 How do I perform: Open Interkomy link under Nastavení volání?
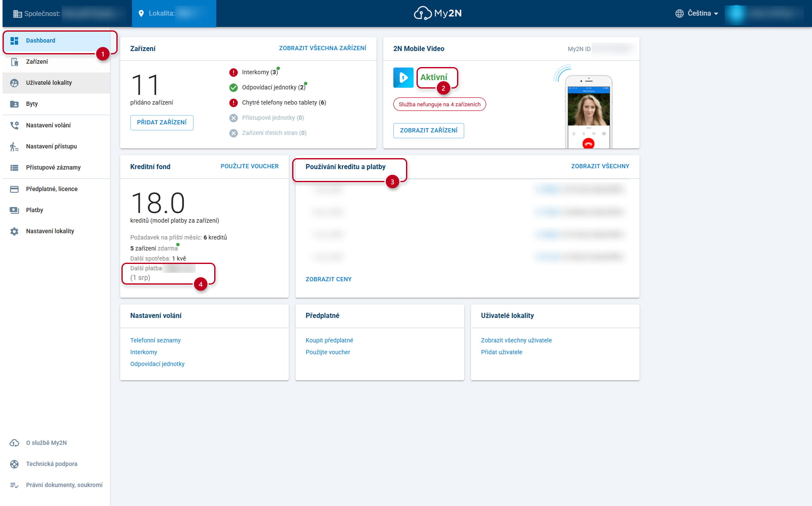144,352
